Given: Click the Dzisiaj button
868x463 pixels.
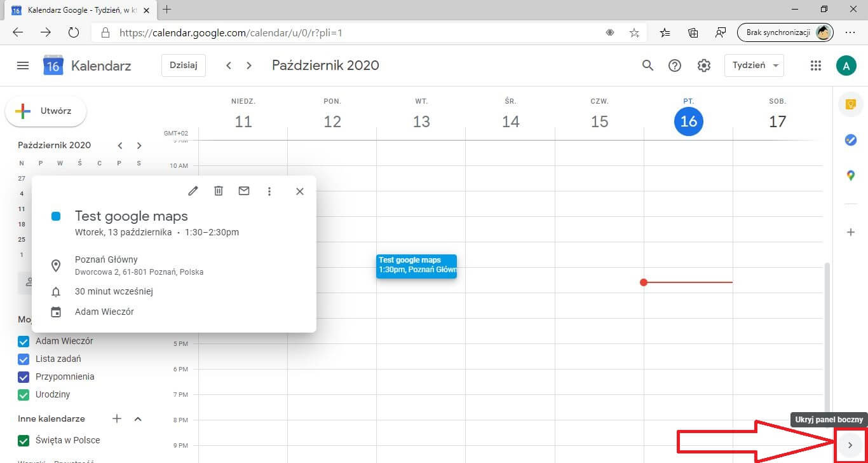Looking at the screenshot, I should tap(184, 66).
